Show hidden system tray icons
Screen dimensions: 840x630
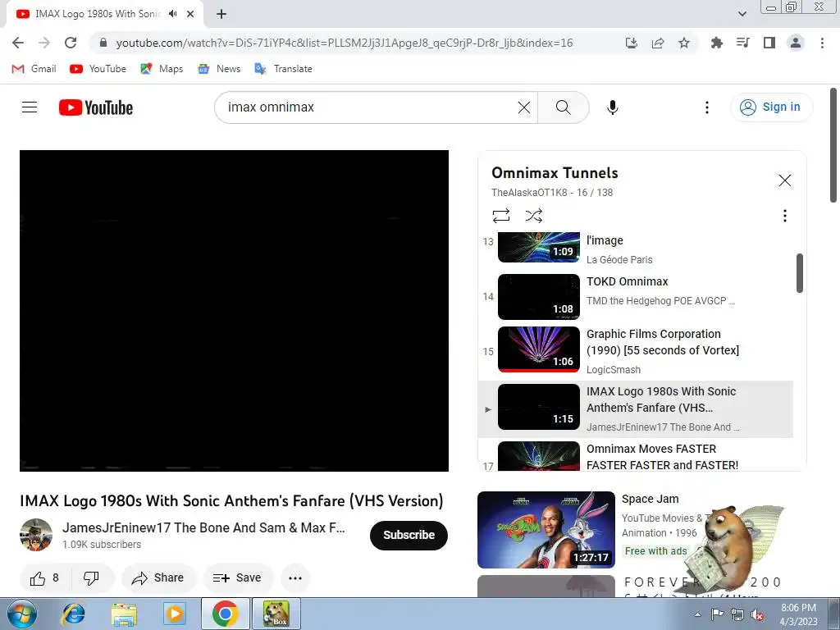[x=697, y=614]
